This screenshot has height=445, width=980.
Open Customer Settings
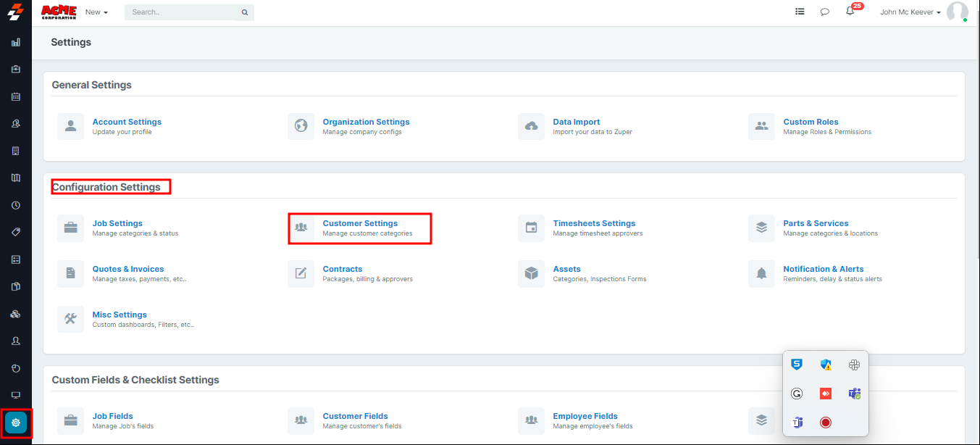[x=360, y=224]
